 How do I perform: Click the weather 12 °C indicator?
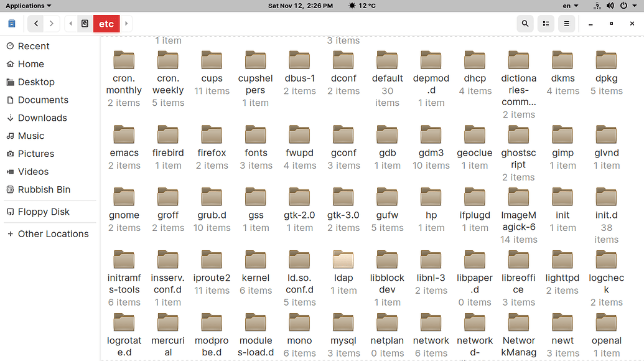coord(362,6)
